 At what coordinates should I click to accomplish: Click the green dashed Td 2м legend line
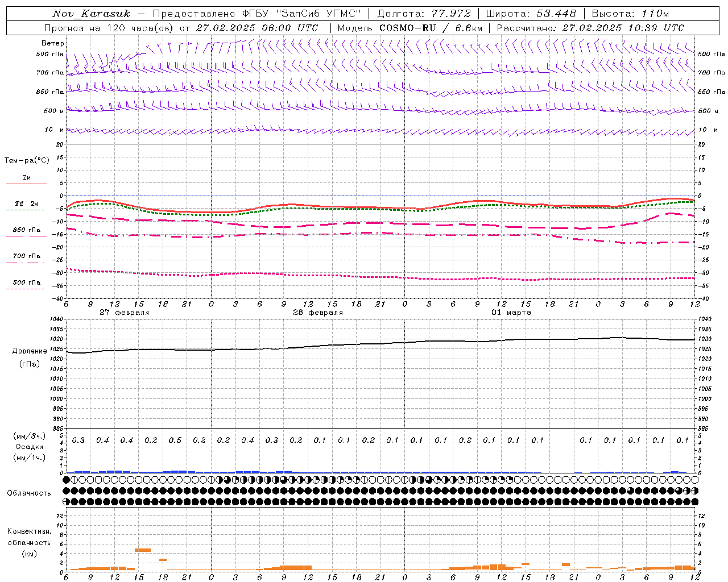click(26, 210)
